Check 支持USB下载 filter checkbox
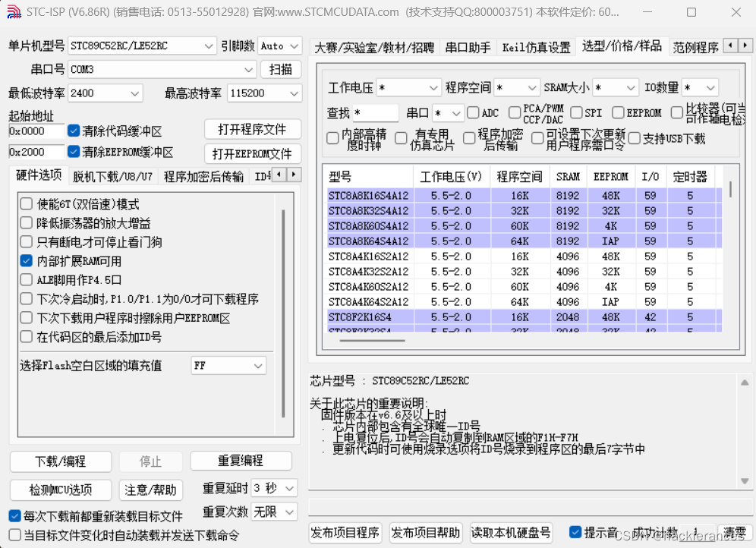This screenshot has height=548, width=756. click(635, 138)
